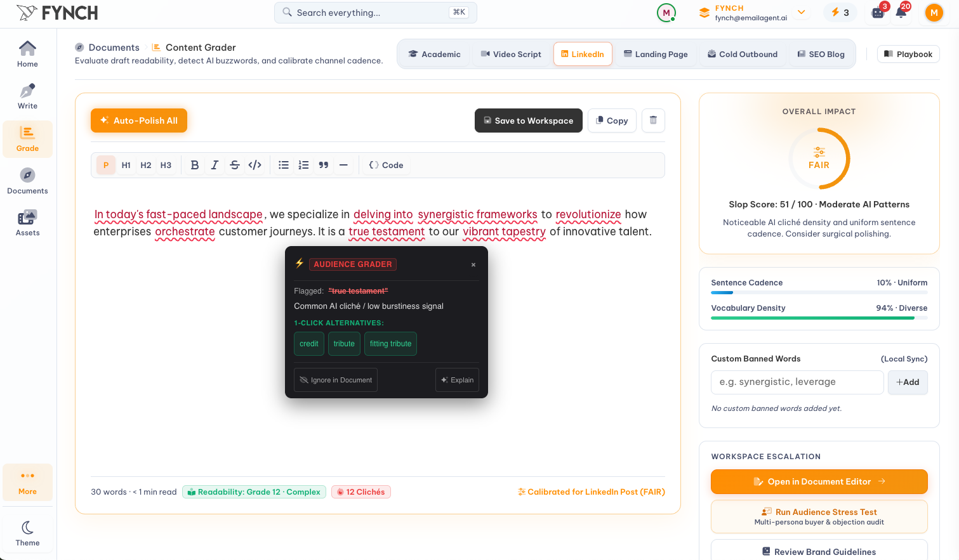Switch to the Landing Page tab
959x560 pixels.
[656, 54]
